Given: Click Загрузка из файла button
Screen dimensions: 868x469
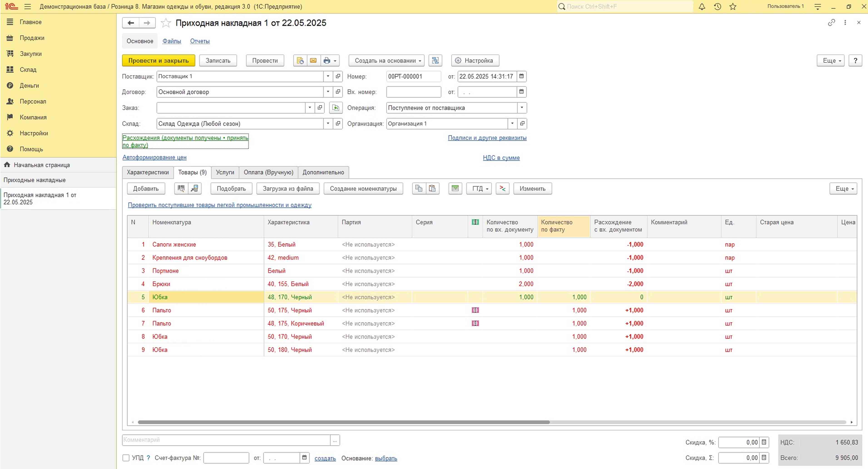Looking at the screenshot, I should 288,189.
